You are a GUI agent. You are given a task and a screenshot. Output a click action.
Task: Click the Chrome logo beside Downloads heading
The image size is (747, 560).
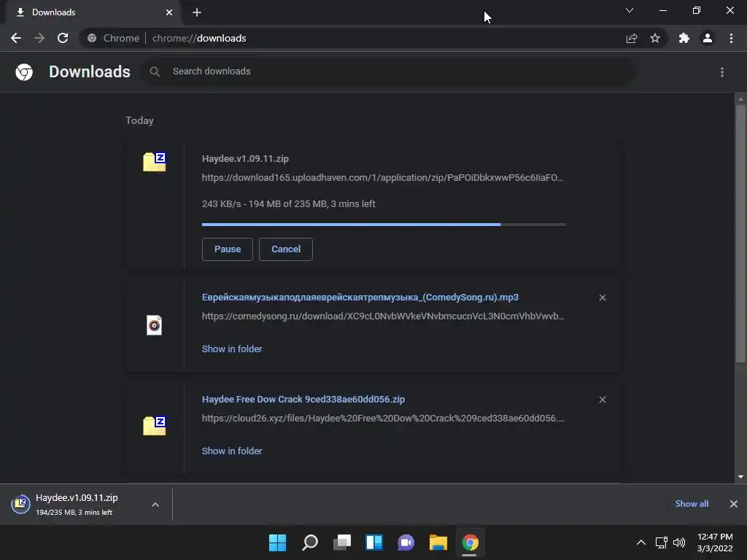24,72
